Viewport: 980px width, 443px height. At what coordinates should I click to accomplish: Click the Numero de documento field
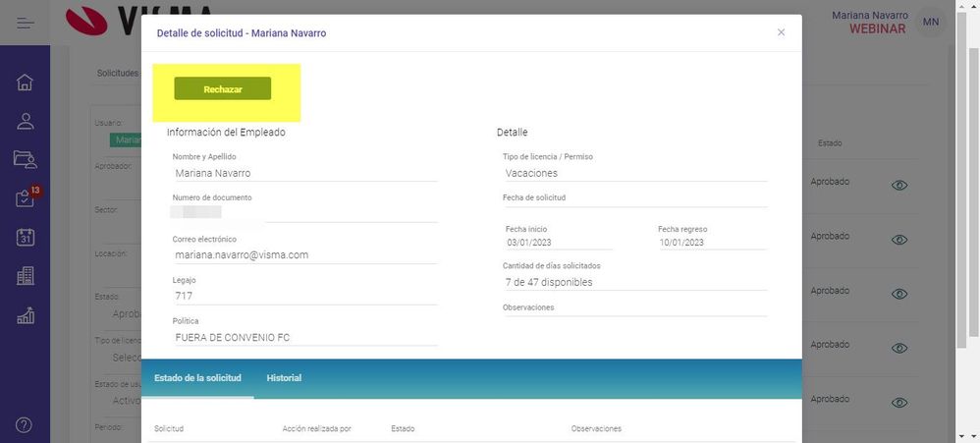[x=305, y=212]
